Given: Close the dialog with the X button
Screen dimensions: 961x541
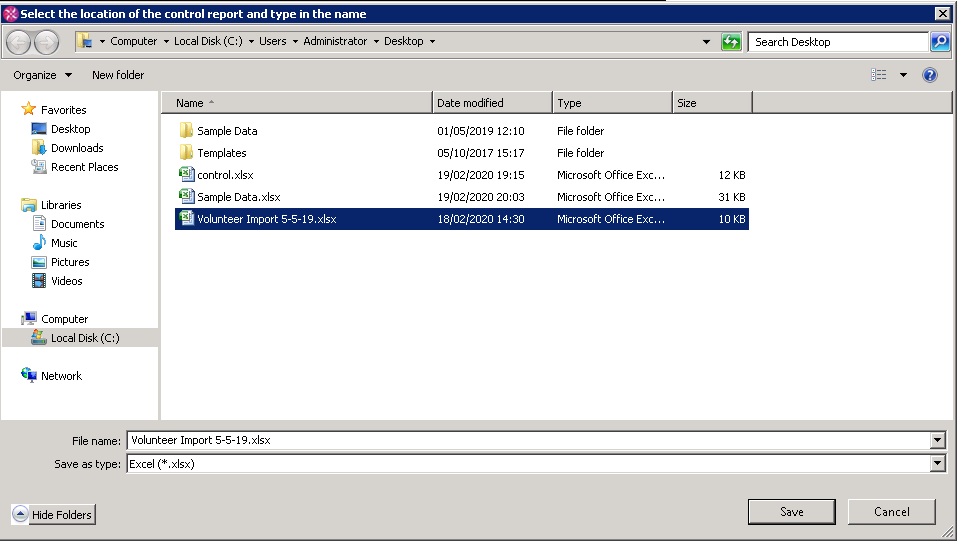Looking at the screenshot, I should pos(943,13).
